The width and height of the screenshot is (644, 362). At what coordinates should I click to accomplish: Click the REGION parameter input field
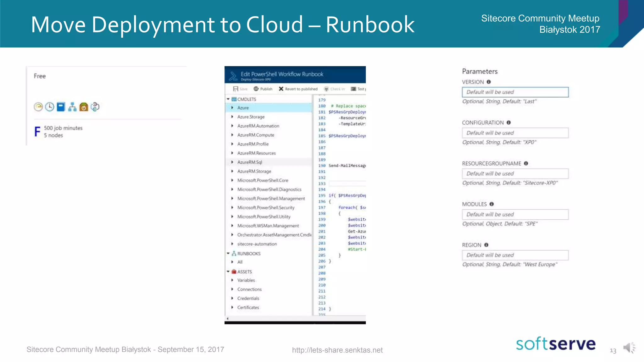[515, 255]
